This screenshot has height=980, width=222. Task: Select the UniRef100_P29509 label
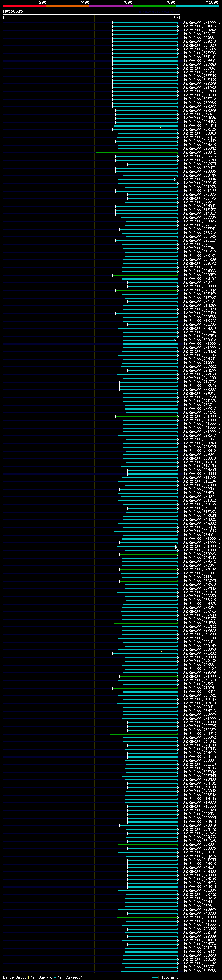pyautogui.click(x=199, y=672)
